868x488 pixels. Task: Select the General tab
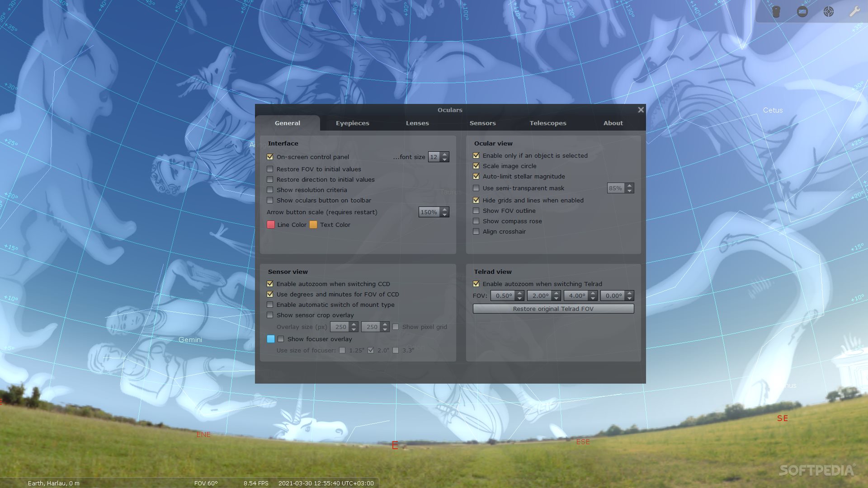[x=288, y=123]
